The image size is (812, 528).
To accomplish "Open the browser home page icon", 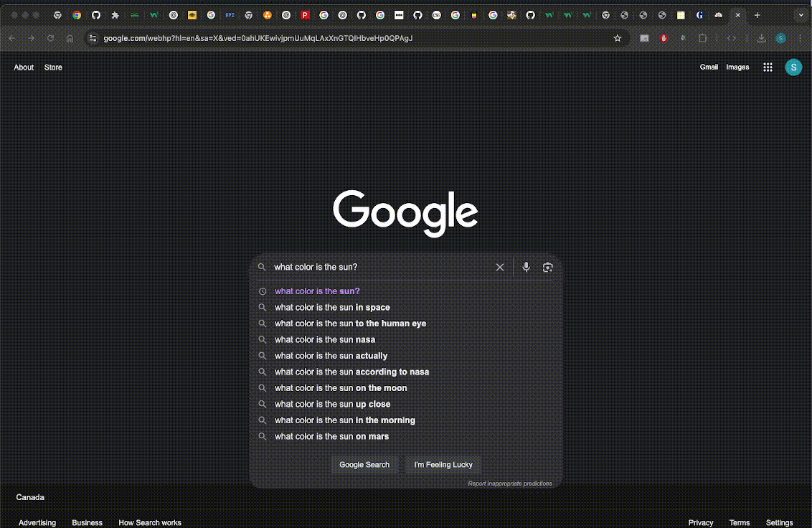I will (x=70, y=38).
